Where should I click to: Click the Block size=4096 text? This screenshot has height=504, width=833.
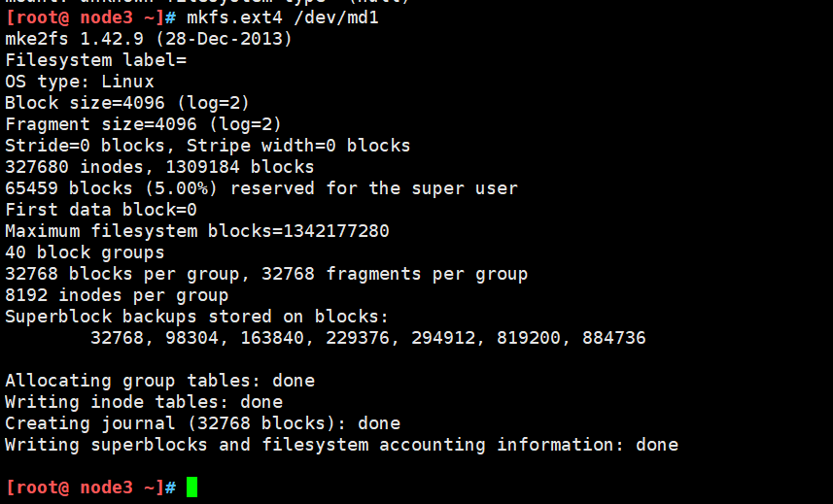click(85, 103)
